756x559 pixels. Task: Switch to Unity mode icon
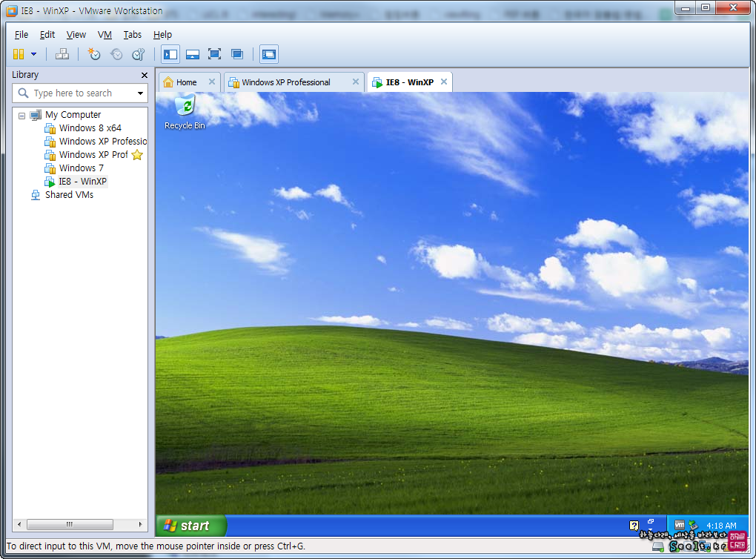236,54
